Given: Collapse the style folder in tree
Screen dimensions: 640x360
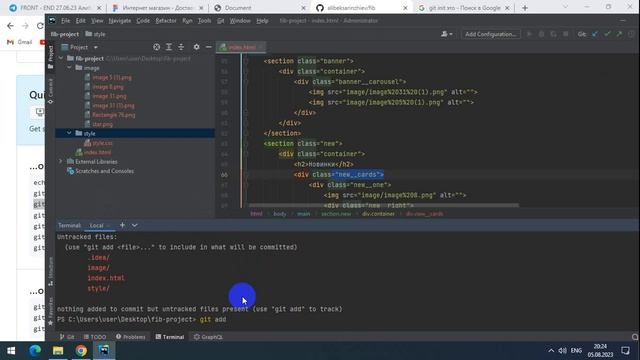Looking at the screenshot, I should tap(69, 133).
